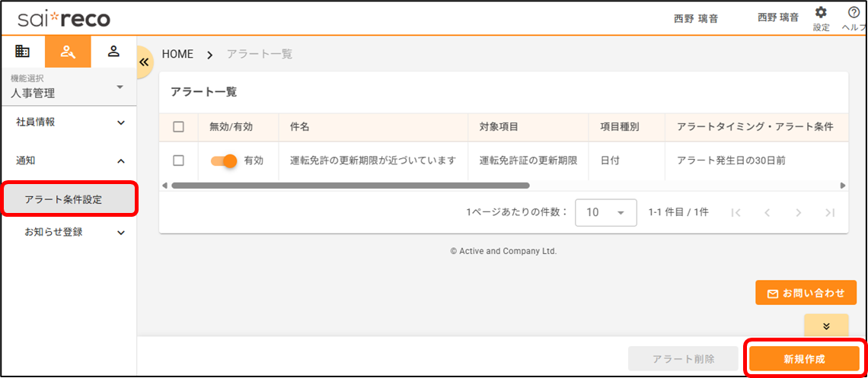Image resolution: width=868 pixels, height=378 pixels.
Task: Open settings gear icon
Action: tap(821, 13)
